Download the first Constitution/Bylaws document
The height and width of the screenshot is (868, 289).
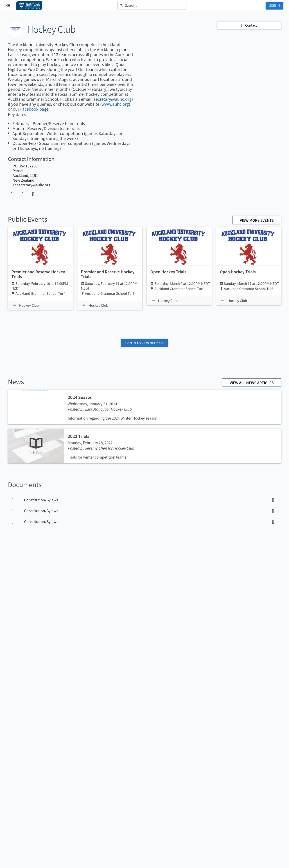pos(273,500)
